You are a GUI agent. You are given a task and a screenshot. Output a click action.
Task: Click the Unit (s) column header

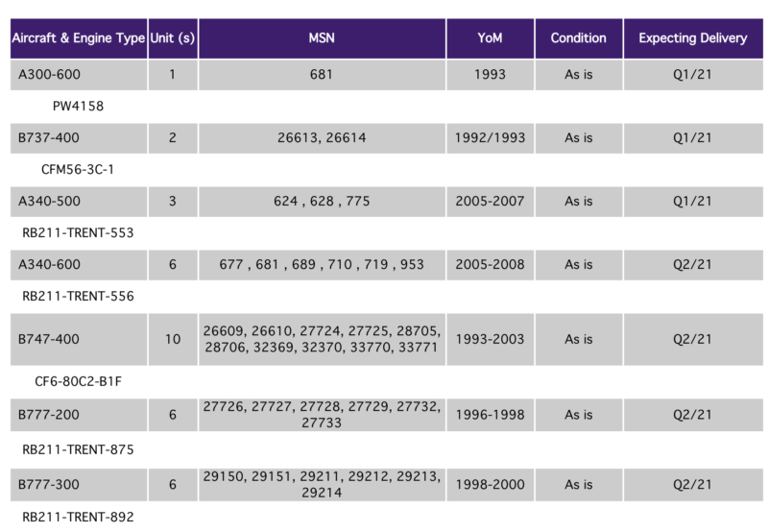[173, 38]
